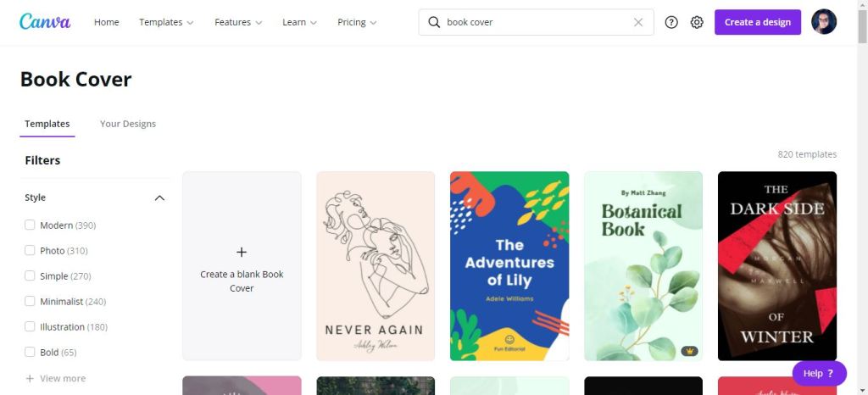Clear the search field with X icon
This screenshot has height=395, width=868.
click(638, 22)
